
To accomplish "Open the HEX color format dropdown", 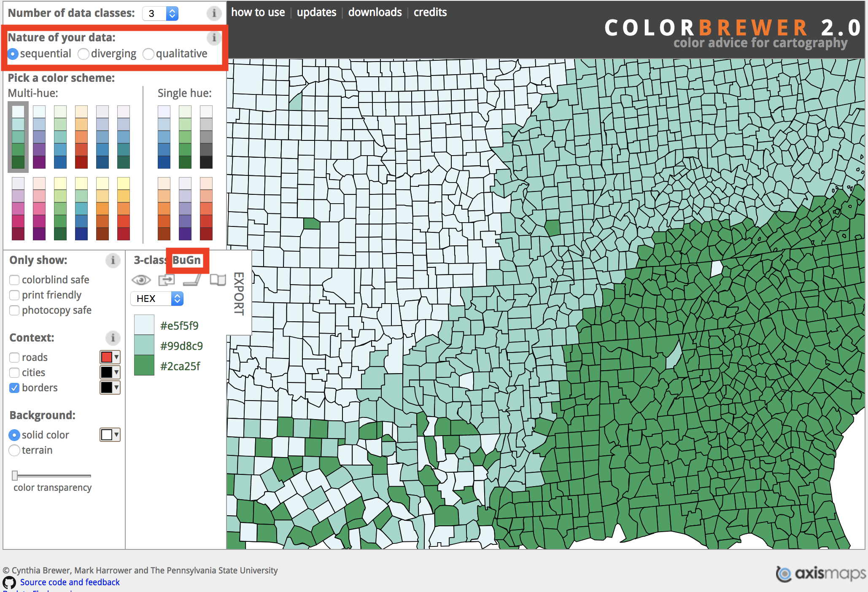I will click(156, 299).
